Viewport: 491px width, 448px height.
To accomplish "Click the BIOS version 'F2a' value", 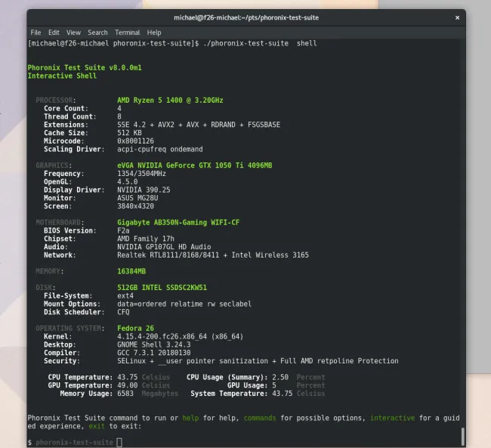I will click(x=123, y=230).
